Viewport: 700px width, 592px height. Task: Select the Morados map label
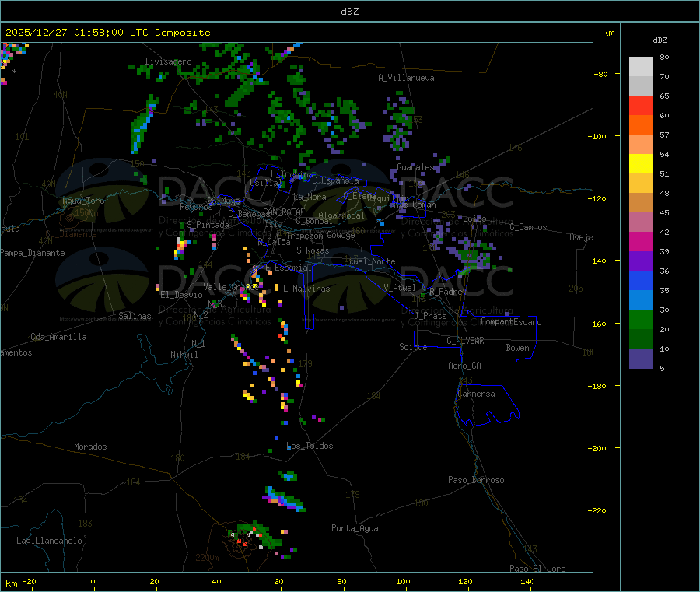pos(90,447)
